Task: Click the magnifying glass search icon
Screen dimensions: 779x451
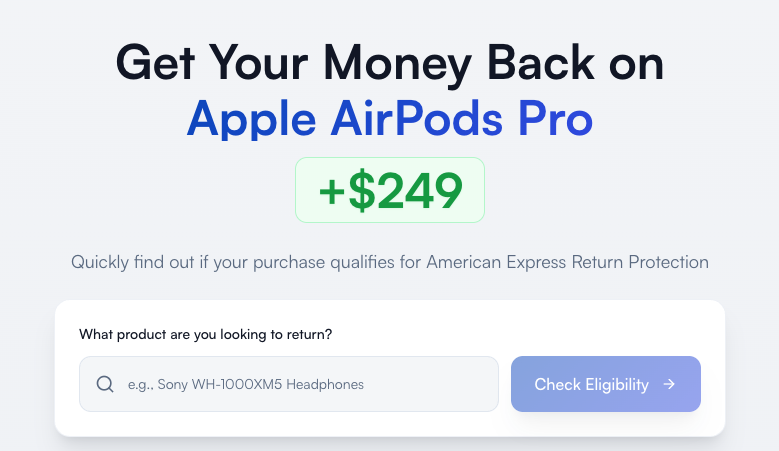Action: [x=105, y=384]
